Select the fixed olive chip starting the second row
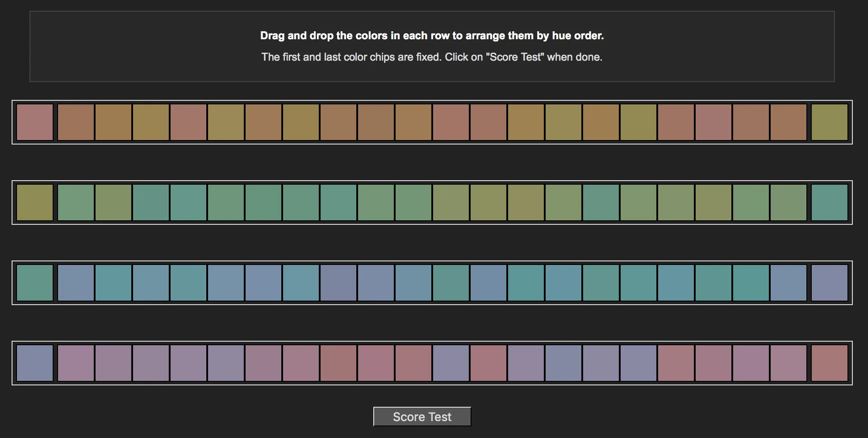Image resolution: width=868 pixels, height=438 pixels. (x=35, y=202)
